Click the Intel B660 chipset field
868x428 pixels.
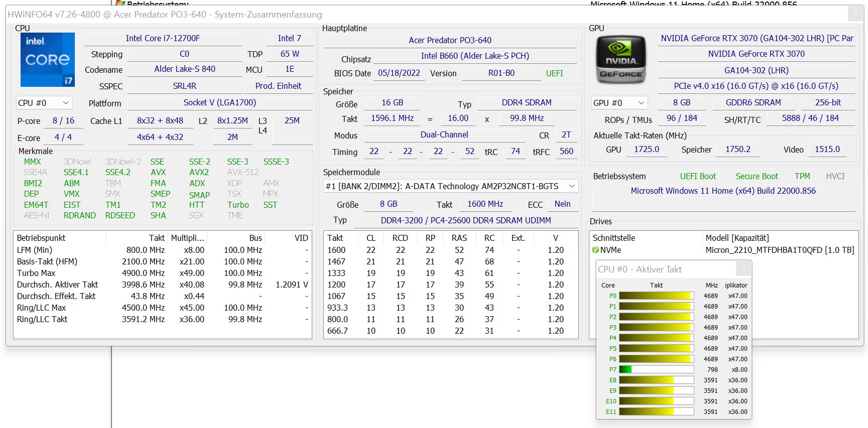click(x=475, y=56)
